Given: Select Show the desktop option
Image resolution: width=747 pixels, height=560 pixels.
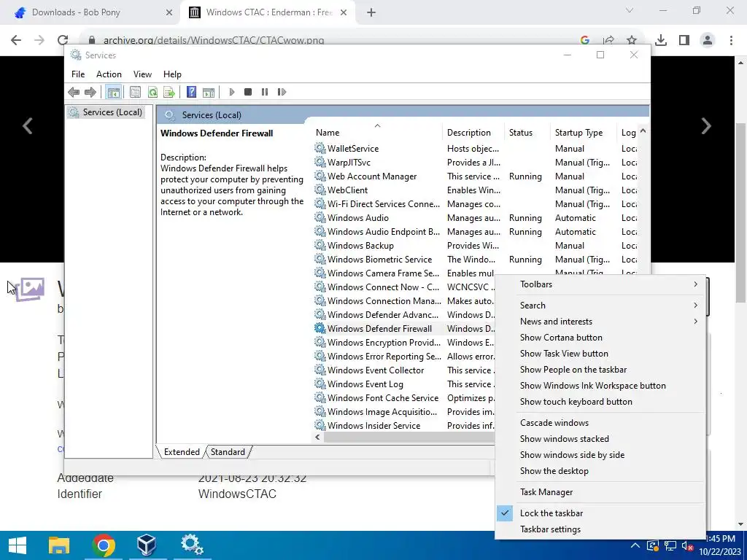Looking at the screenshot, I should tap(600, 471).
